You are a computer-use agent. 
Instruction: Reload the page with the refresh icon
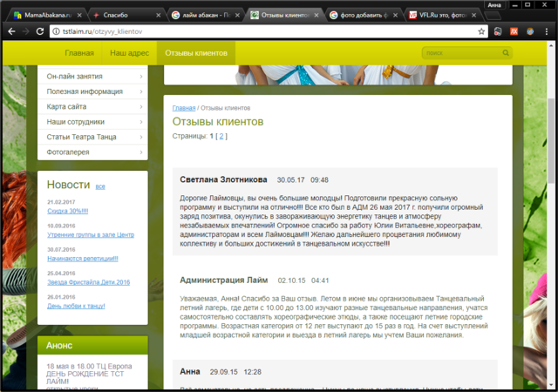[45, 30]
